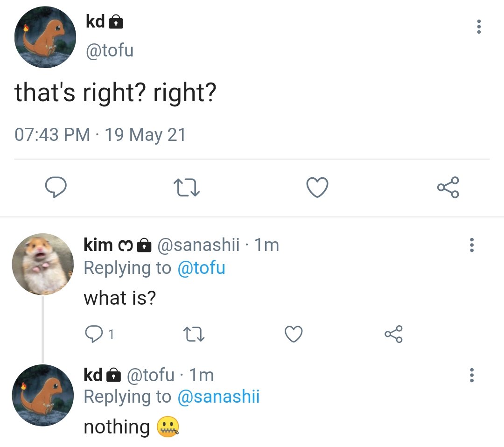Open the more options menu on main tweet

coord(479,27)
